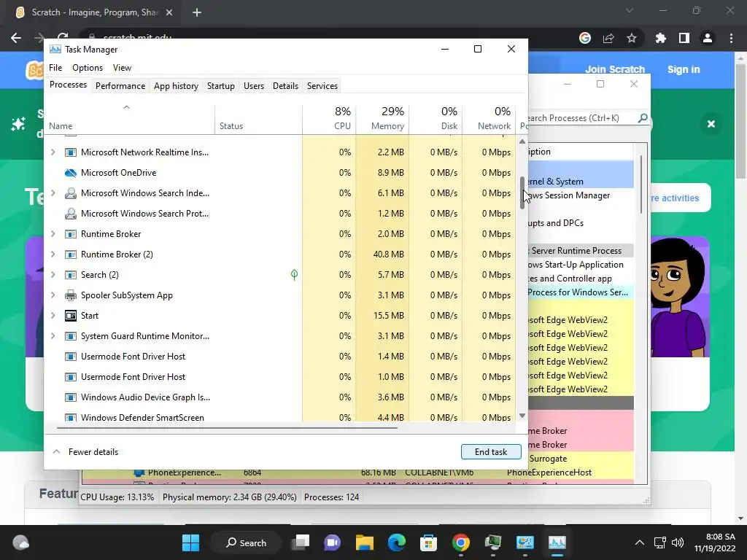
Task: Collapse to Fewer details
Action: coord(85,452)
